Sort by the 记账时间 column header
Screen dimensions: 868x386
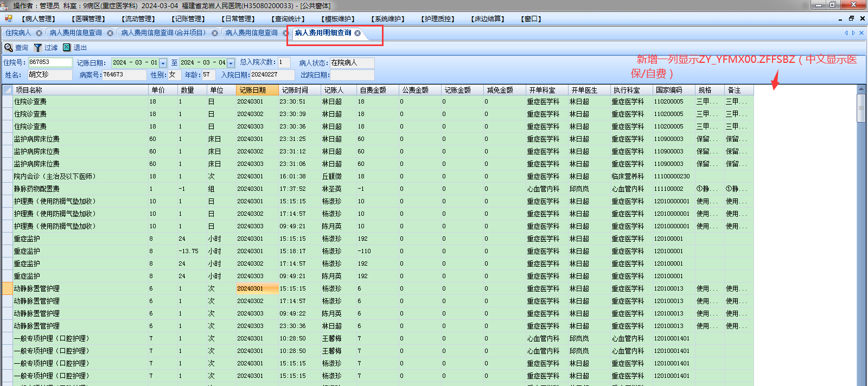pyautogui.click(x=299, y=90)
